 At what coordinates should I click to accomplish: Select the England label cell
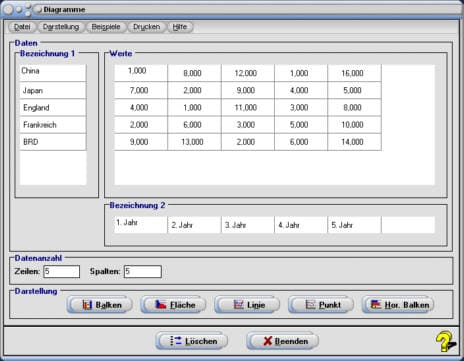[x=53, y=108]
